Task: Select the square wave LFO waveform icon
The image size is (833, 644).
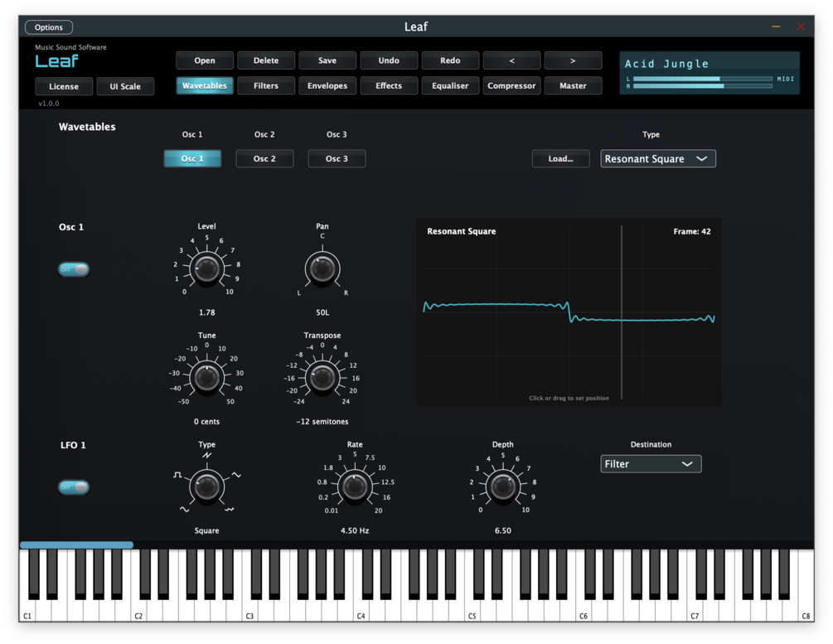Action: click(177, 474)
